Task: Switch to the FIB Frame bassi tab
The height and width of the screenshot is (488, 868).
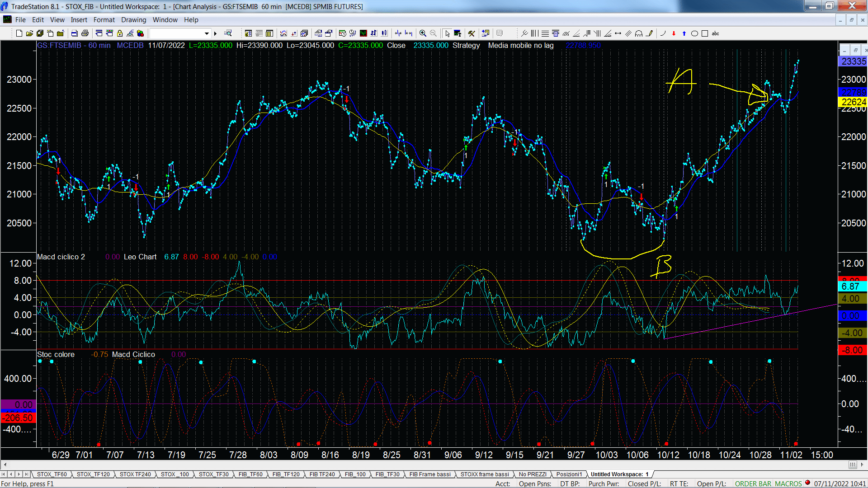Action: coord(430,474)
